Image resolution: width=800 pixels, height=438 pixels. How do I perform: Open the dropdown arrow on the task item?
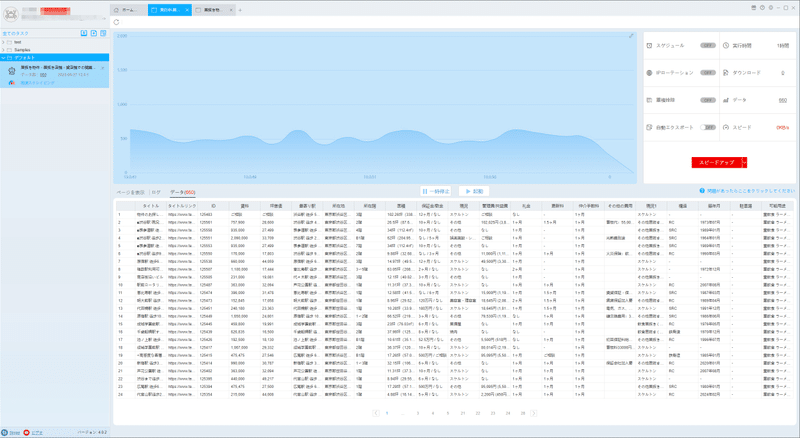103,68
